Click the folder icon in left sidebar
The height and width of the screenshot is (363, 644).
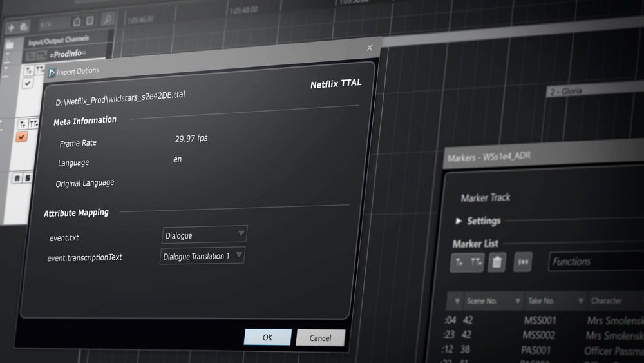(x=8, y=45)
